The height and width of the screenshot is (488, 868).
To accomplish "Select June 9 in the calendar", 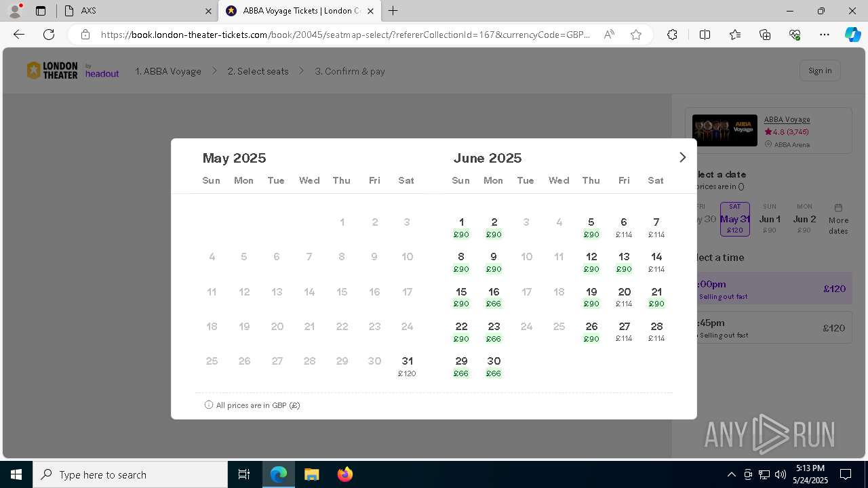I will point(494,262).
